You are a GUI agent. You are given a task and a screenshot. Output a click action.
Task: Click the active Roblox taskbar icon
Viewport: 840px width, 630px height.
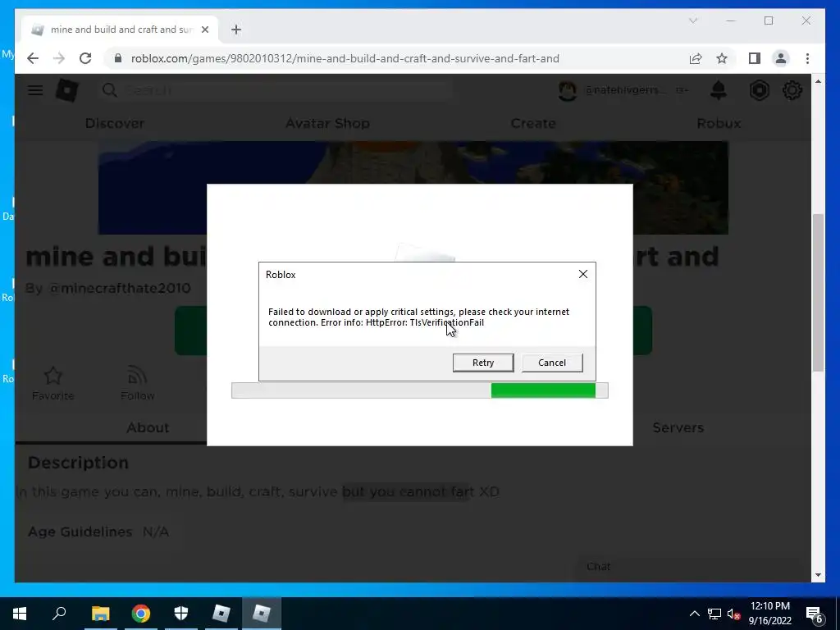coord(262,614)
